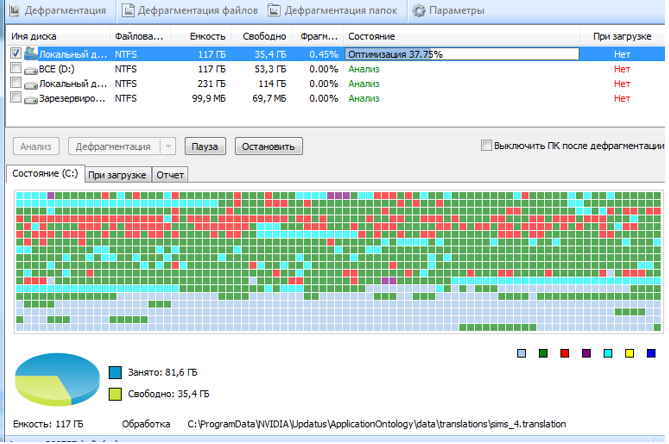
Task: Uncheck the selected 117 ГБ Локальный диск checkbox
Action: tap(16, 53)
